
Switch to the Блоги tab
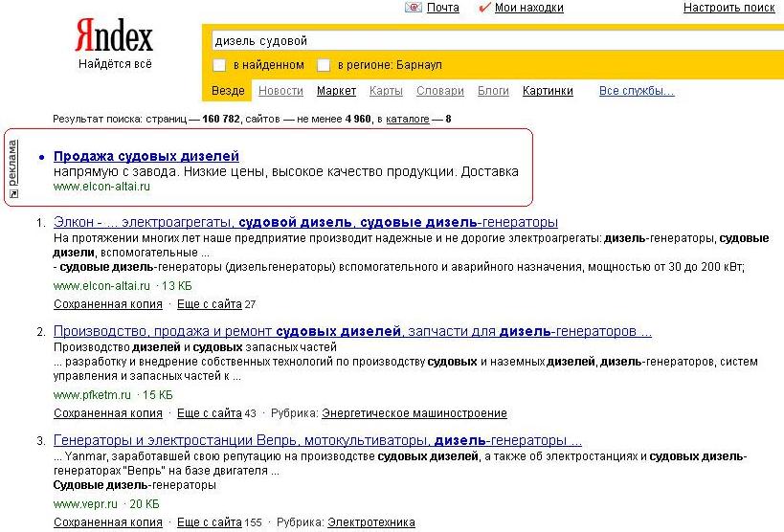pyautogui.click(x=493, y=91)
